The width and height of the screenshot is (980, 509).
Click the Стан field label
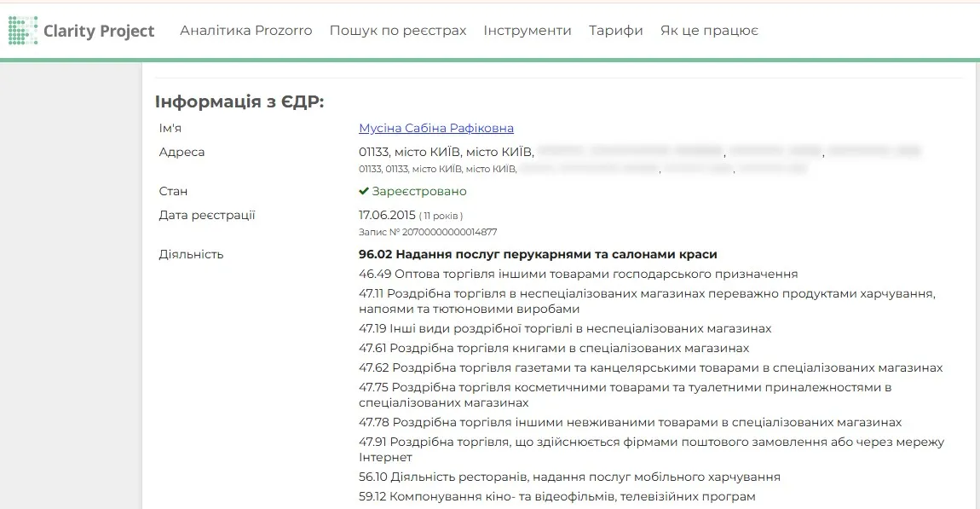point(173,191)
